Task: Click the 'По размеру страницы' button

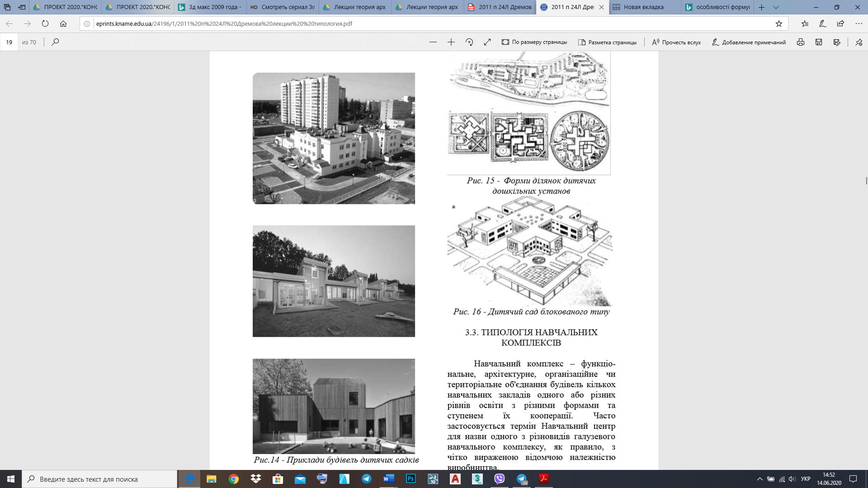Action: click(534, 42)
